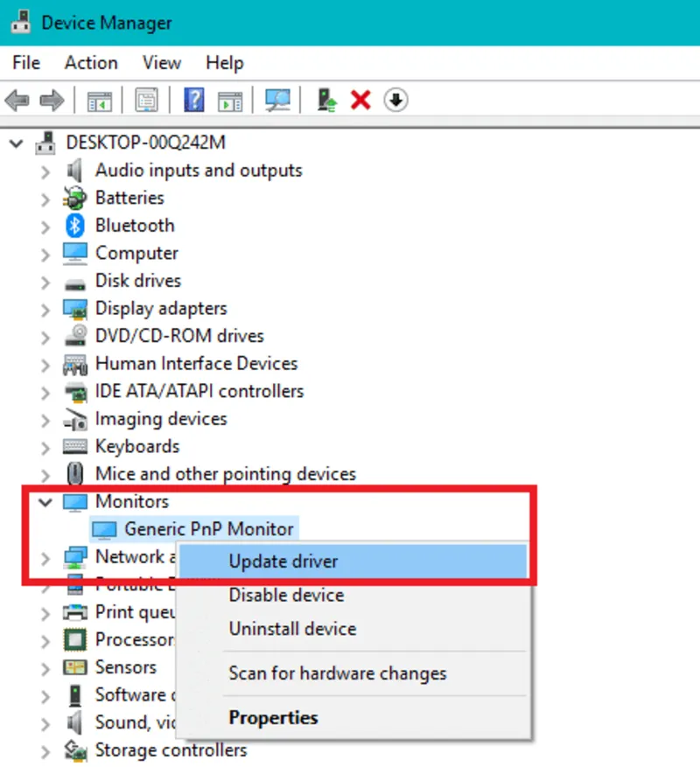Click the Display adapters category icon

coord(75,309)
